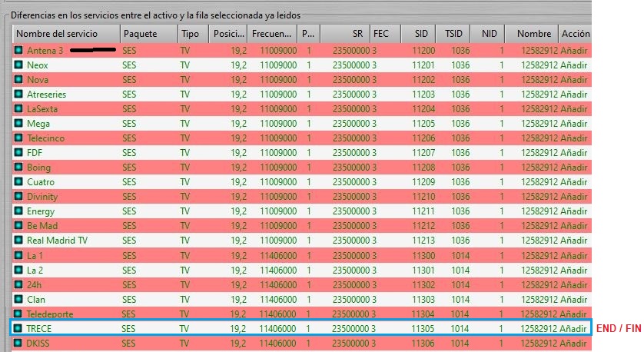Click the TV icon beside Energy
Screen dimensions: 644x352
point(18,211)
